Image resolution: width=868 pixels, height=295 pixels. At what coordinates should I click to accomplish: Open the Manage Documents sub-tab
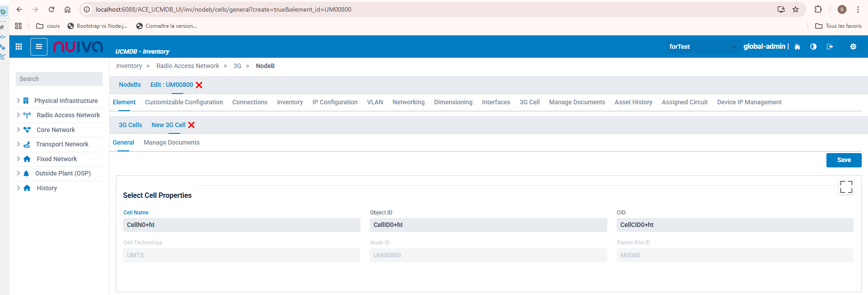[171, 142]
